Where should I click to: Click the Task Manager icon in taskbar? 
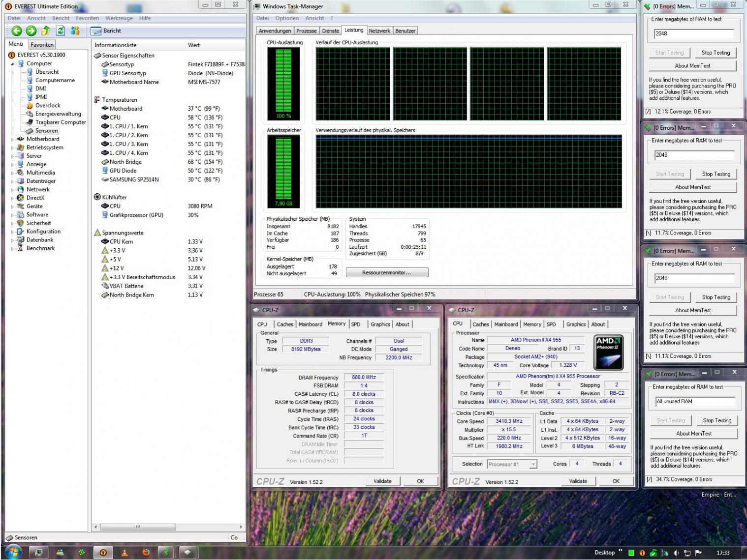point(38,553)
